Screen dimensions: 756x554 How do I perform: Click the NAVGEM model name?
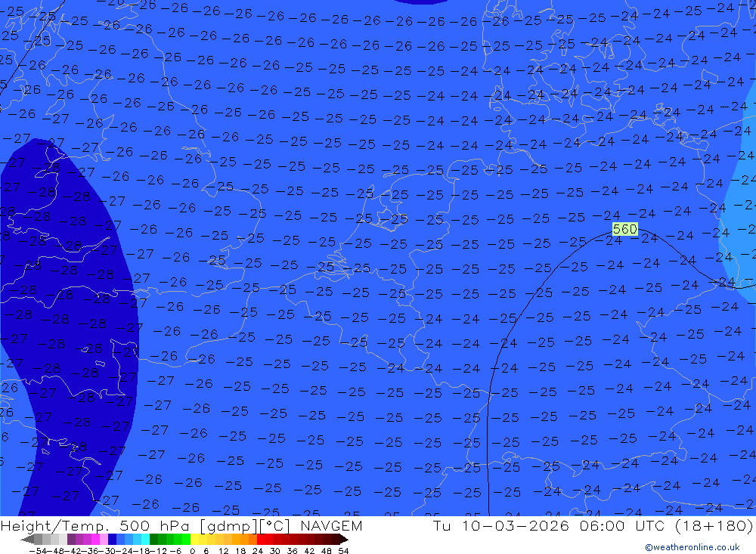pos(331,525)
